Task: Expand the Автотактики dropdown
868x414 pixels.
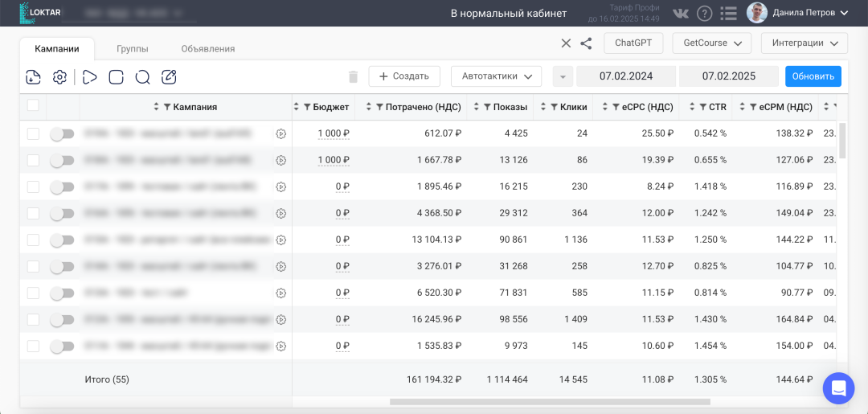Action: 496,76
